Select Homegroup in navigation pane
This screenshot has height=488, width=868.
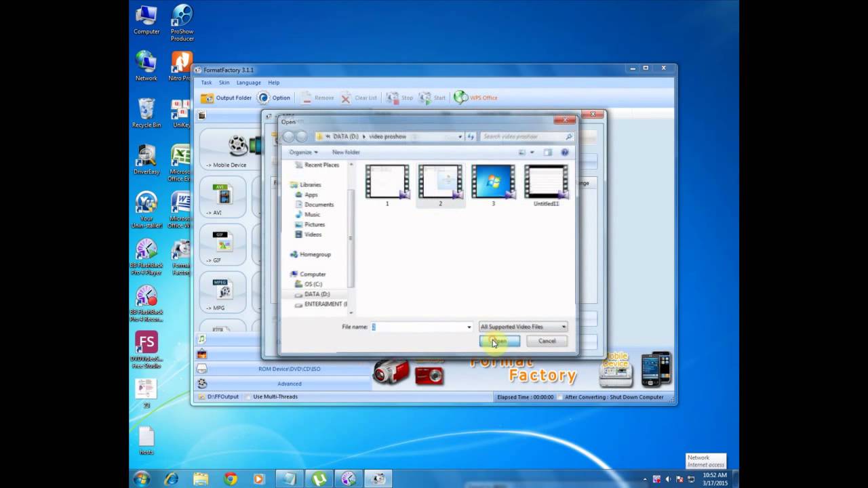[311, 254]
